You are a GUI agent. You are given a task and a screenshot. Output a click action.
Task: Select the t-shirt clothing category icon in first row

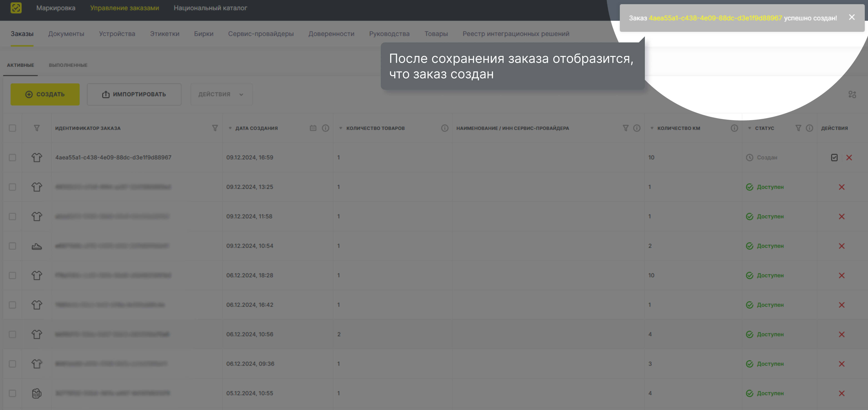pos(37,157)
